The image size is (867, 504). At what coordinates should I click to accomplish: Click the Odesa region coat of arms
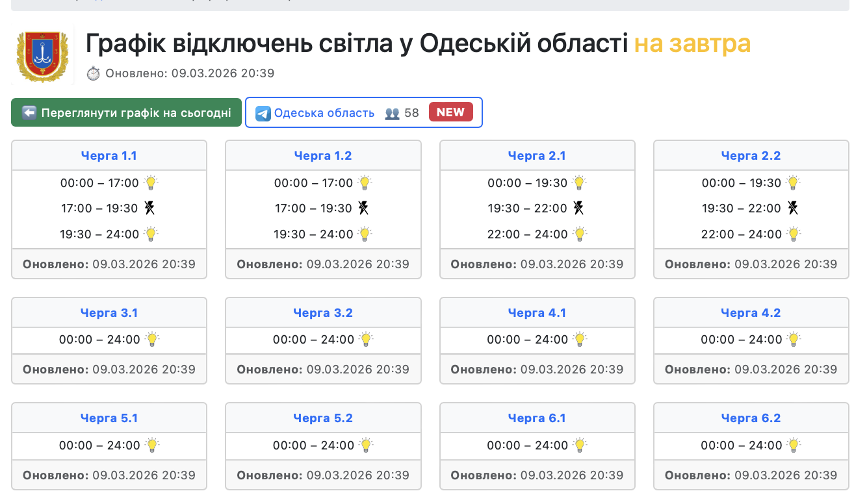[x=42, y=56]
